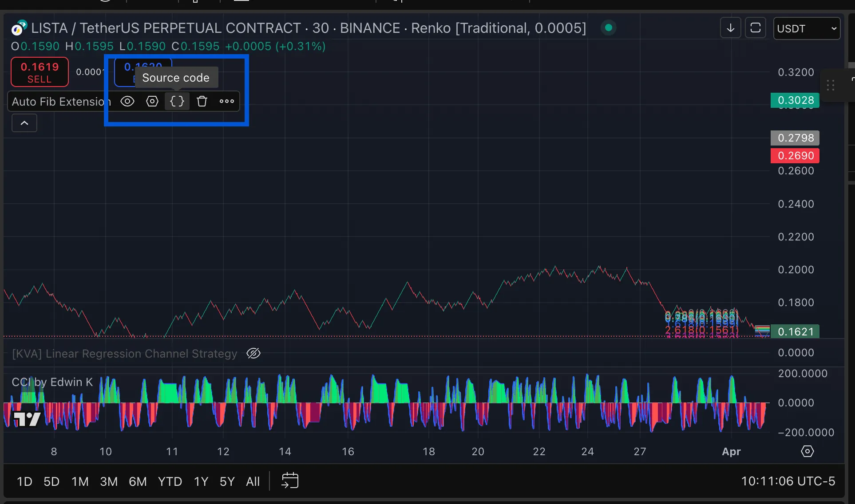Open Auto Fib Extension source code
855x504 pixels.
point(177,101)
